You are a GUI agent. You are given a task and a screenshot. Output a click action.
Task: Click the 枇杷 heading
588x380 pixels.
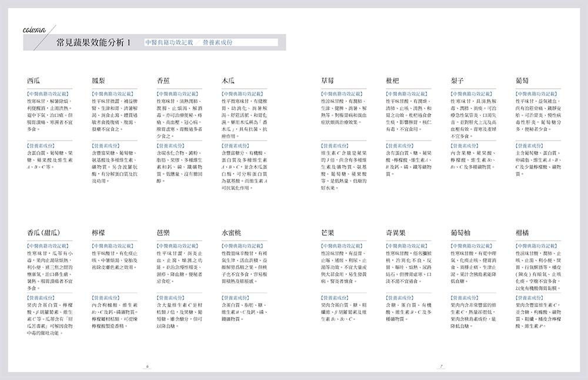[392, 81]
